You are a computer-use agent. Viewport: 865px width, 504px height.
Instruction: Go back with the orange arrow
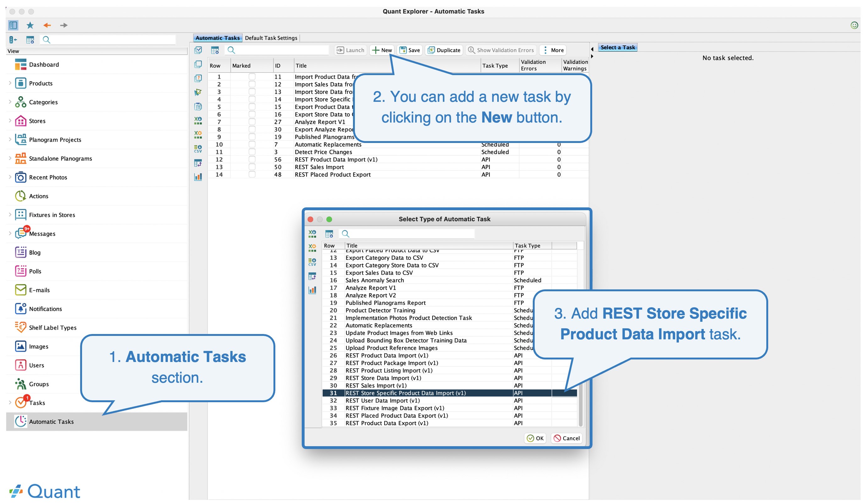[x=47, y=25]
